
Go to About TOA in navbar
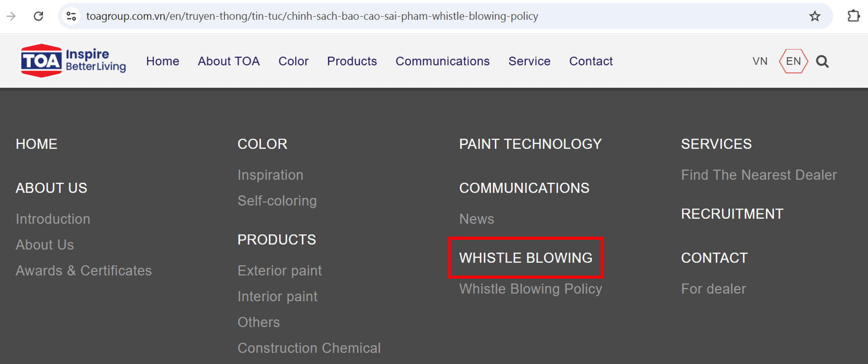pos(228,61)
